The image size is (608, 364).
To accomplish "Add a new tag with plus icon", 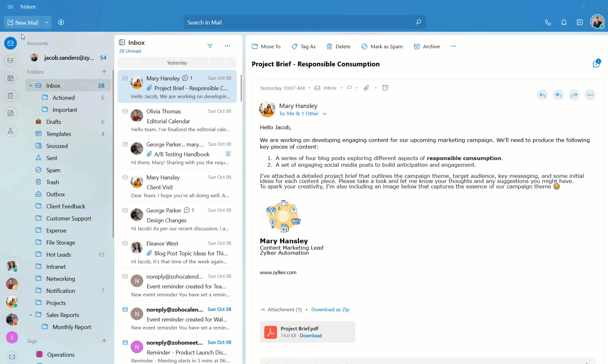I will point(104,341).
